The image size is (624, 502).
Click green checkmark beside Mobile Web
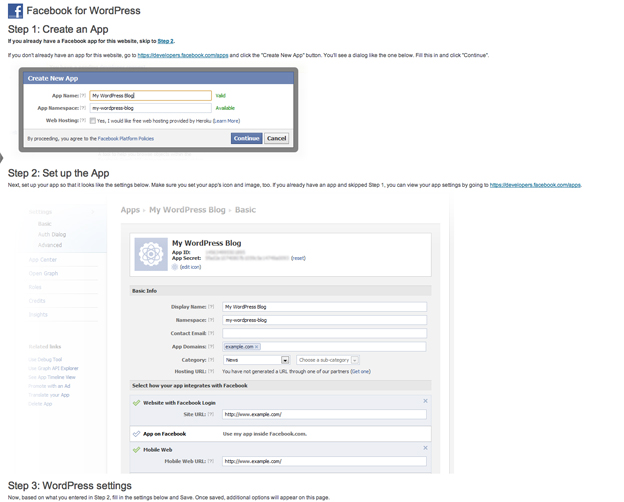coord(137,450)
